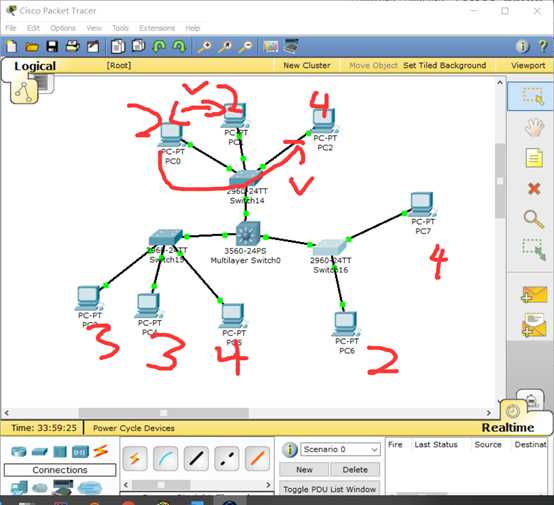Open the Extensions menu
This screenshot has height=505, width=554.
(157, 28)
